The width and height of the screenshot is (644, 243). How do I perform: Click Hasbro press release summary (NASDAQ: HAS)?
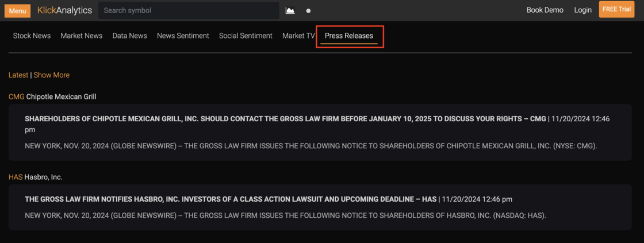(285, 215)
